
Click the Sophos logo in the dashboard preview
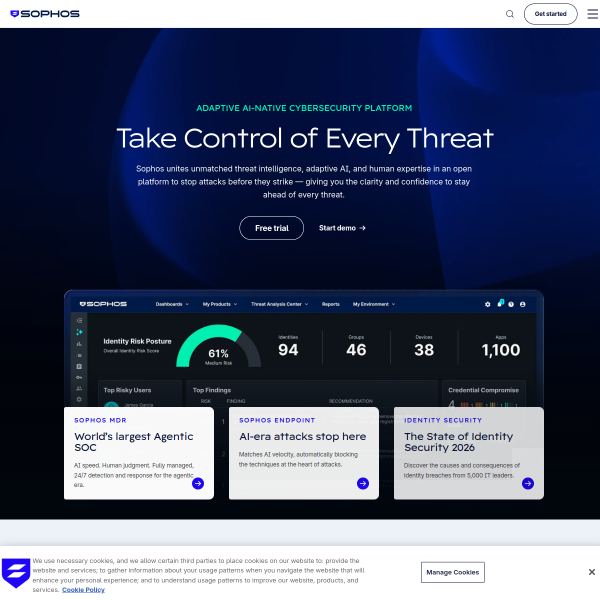click(103, 304)
